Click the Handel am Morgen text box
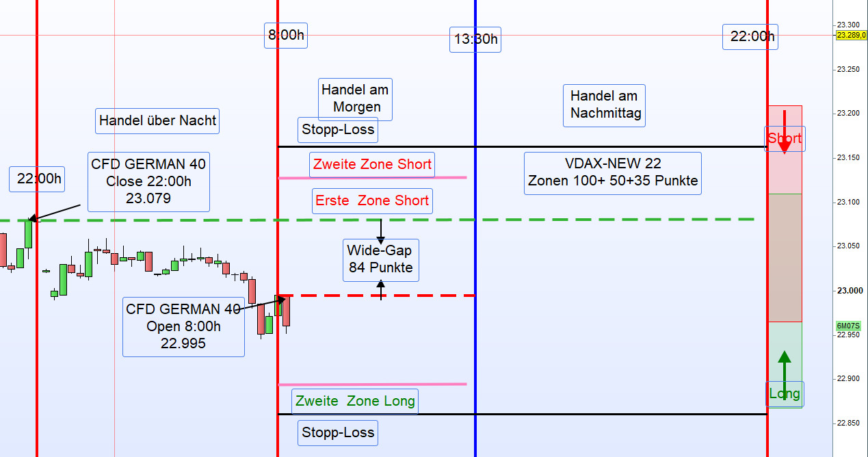This screenshot has height=457, width=868. (355, 99)
